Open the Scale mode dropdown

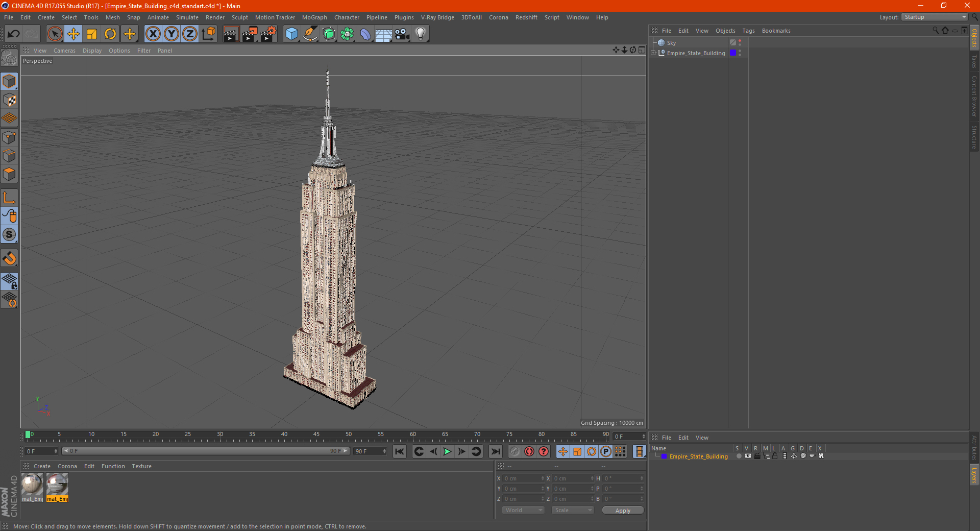[x=573, y=510]
